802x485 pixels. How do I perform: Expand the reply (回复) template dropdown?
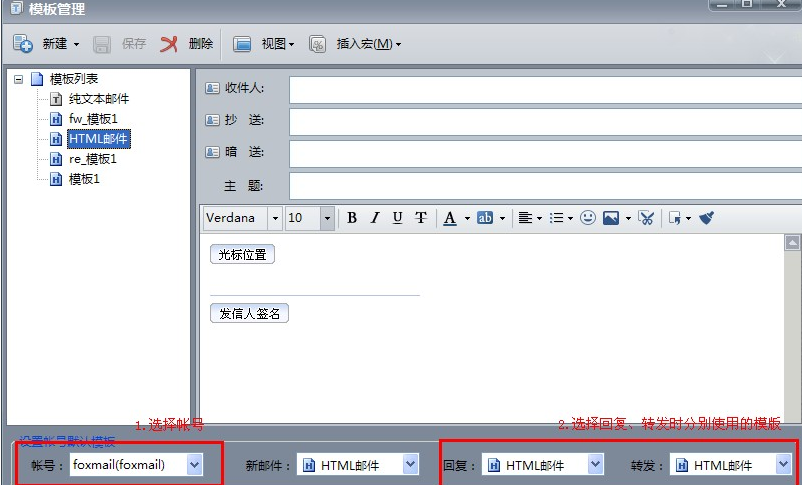[596, 464]
